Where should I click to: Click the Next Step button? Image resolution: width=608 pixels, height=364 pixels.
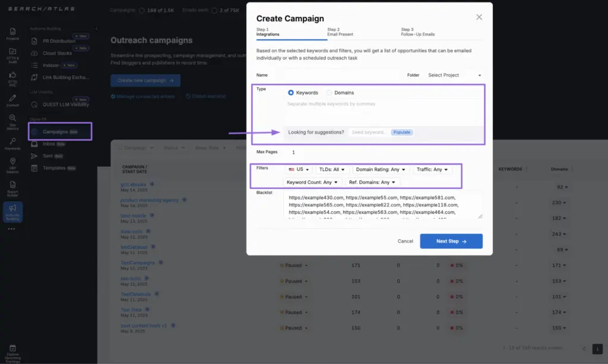(451, 241)
